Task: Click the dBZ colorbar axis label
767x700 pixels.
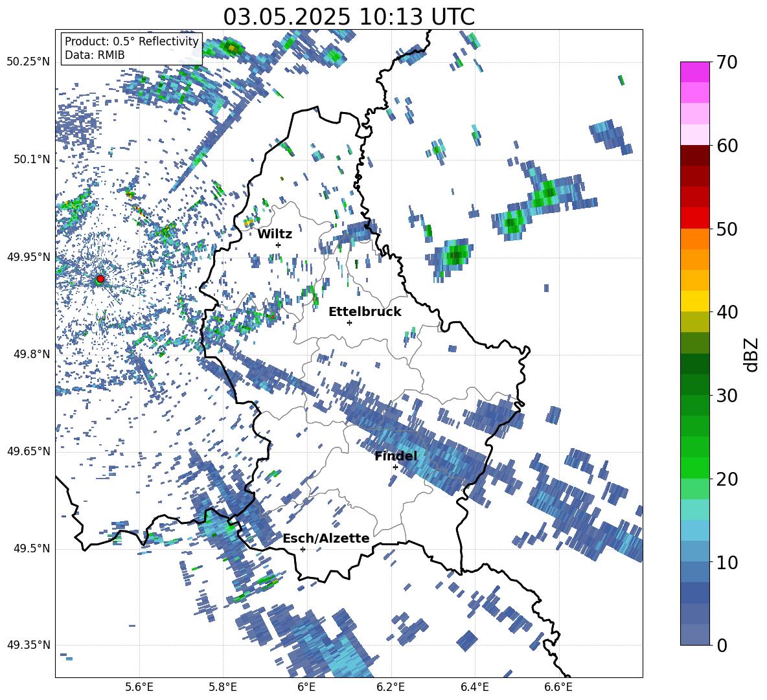Action: [x=752, y=354]
